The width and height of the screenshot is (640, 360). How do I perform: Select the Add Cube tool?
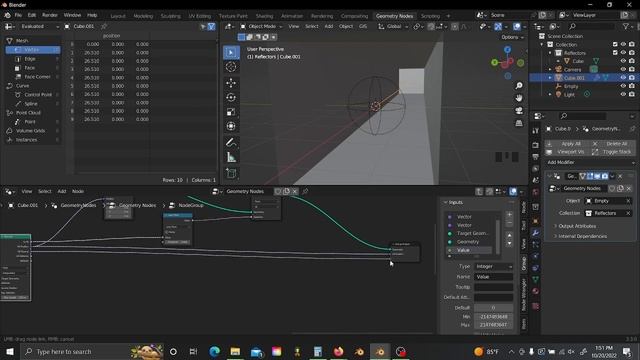[x=231, y=173]
